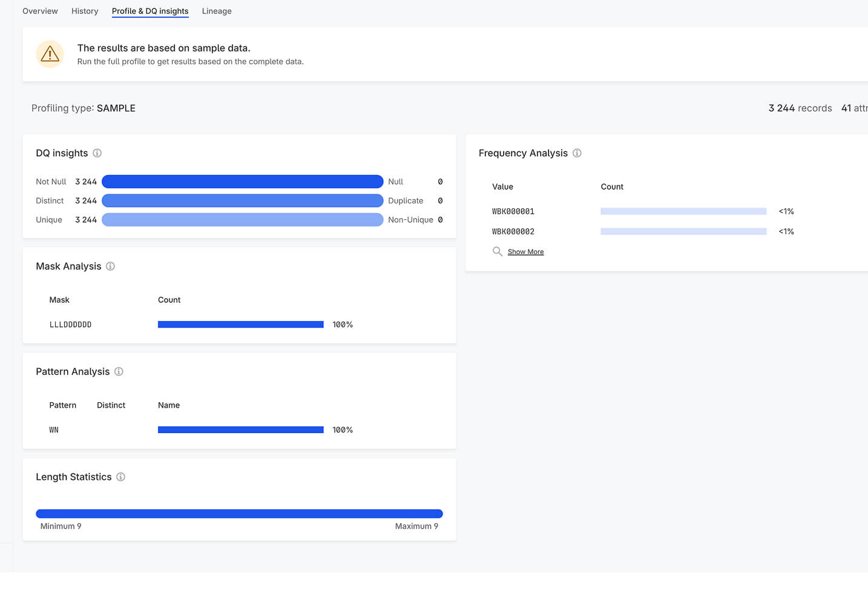The height and width of the screenshot is (605, 868).
Task: Click the Mask Analysis info icon
Action: (110, 266)
